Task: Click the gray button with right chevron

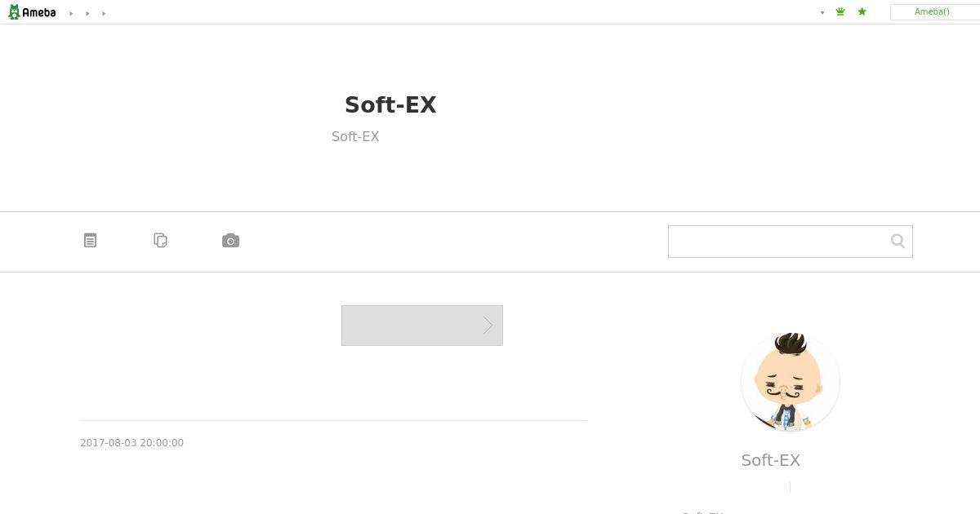Action: 422,326
